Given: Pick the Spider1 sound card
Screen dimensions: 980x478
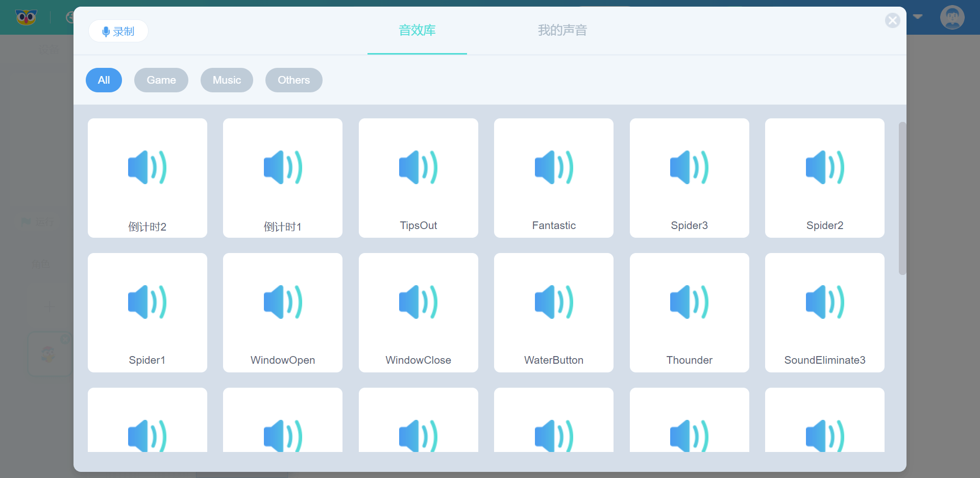Looking at the screenshot, I should click(148, 313).
